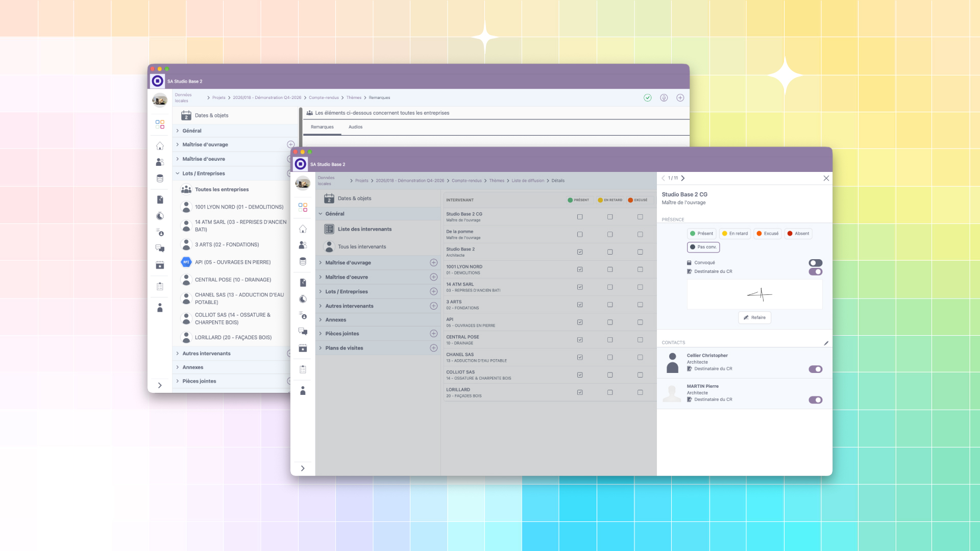Toggle Destinataire du CR for Cellier Christopher
Image resolution: width=980 pixels, height=551 pixels.
[815, 369]
